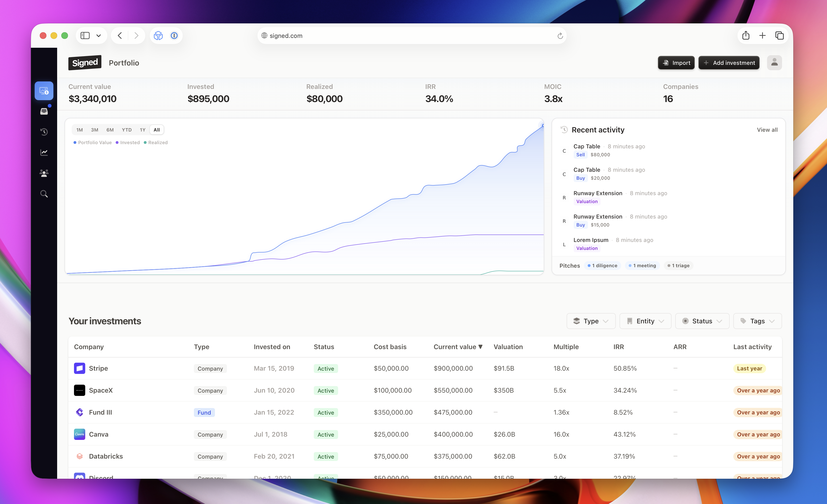Toggle Invested series in chart legend

pos(128,142)
